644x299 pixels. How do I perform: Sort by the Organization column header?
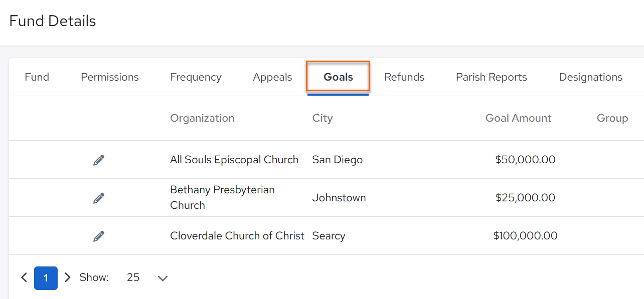202,118
